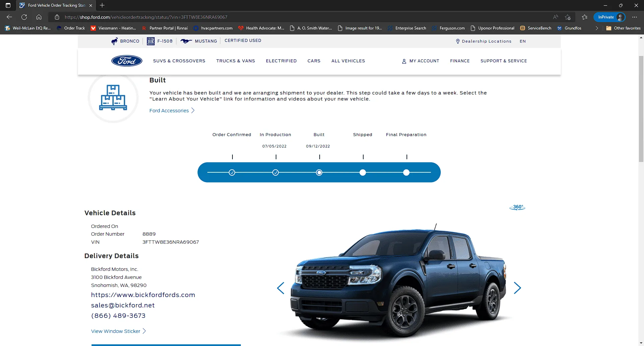Toggle Read Aloud icon in address bar
This screenshot has height=346, width=644.
[555, 17]
